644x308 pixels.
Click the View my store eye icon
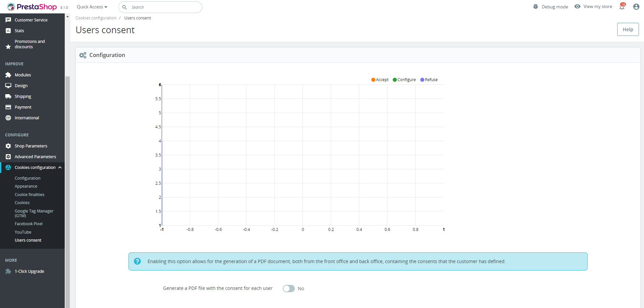[x=577, y=6]
